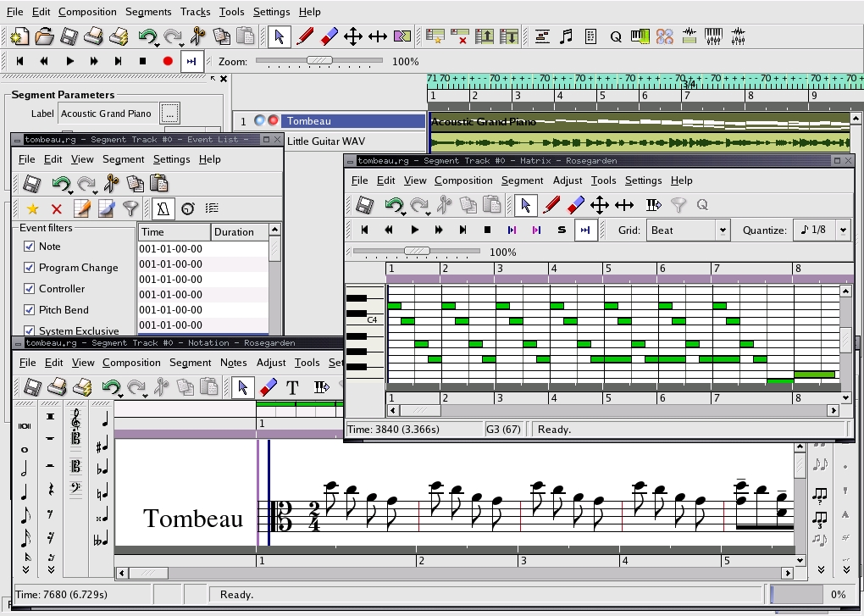
Task: Click the '...' button next to segment label
Action: point(169,114)
